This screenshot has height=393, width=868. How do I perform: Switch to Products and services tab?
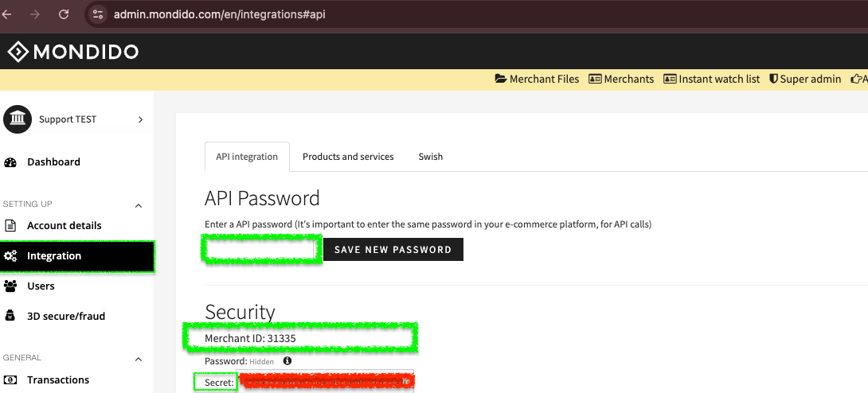pos(348,157)
